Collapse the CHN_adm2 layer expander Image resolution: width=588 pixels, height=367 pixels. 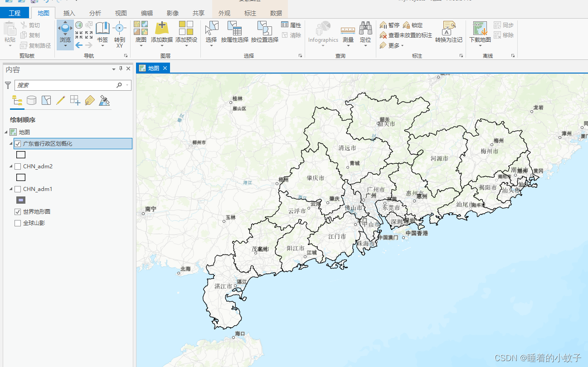pyautogui.click(x=11, y=166)
